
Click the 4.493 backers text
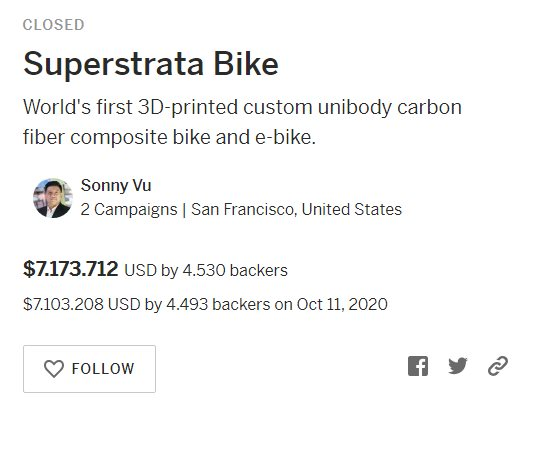pyautogui.click(x=218, y=304)
